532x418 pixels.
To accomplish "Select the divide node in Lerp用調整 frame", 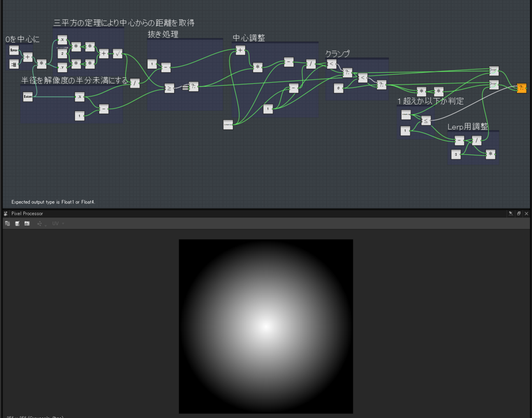I will coord(476,140).
